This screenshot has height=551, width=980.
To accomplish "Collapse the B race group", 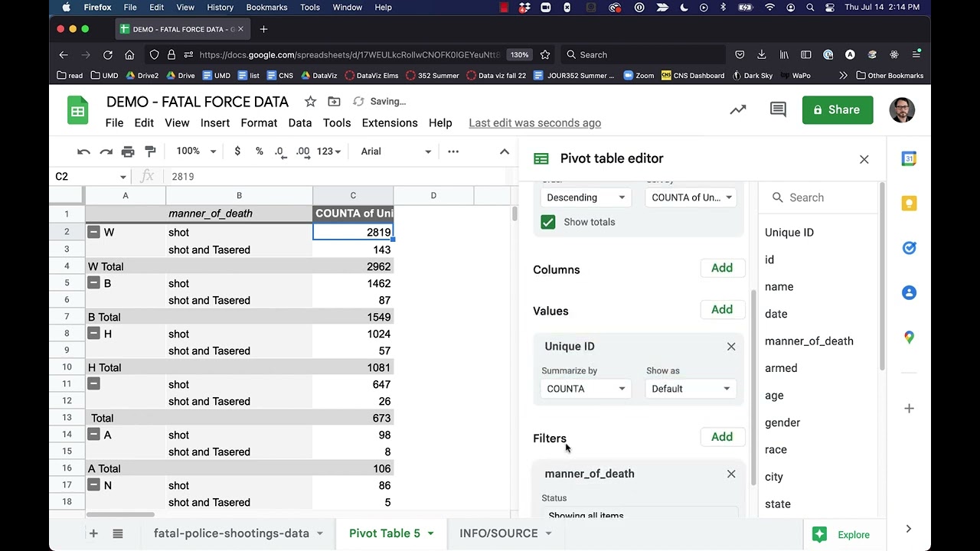I will (x=93, y=283).
